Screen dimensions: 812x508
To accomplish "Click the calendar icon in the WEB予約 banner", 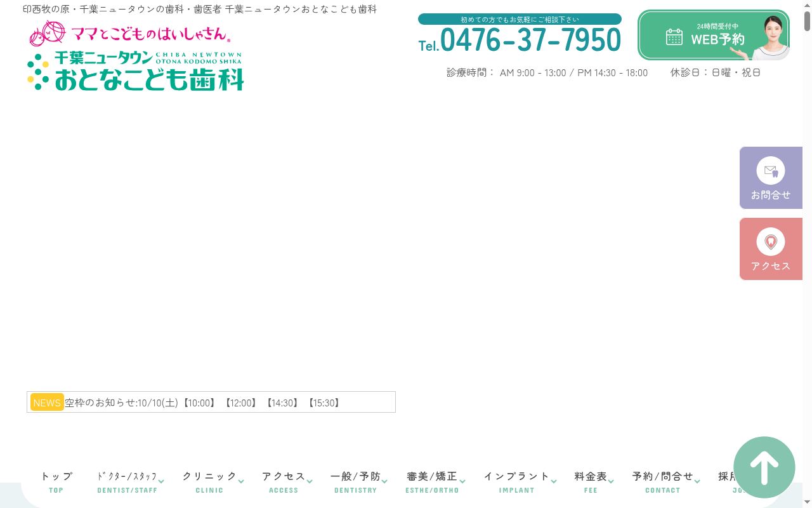I will pyautogui.click(x=674, y=37).
